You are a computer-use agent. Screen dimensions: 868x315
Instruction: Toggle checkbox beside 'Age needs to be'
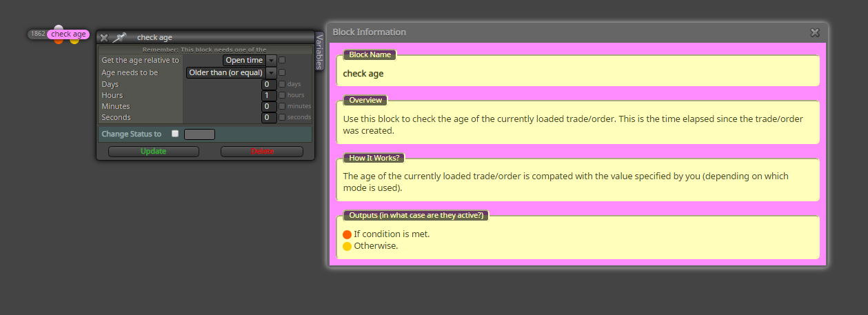(x=282, y=72)
